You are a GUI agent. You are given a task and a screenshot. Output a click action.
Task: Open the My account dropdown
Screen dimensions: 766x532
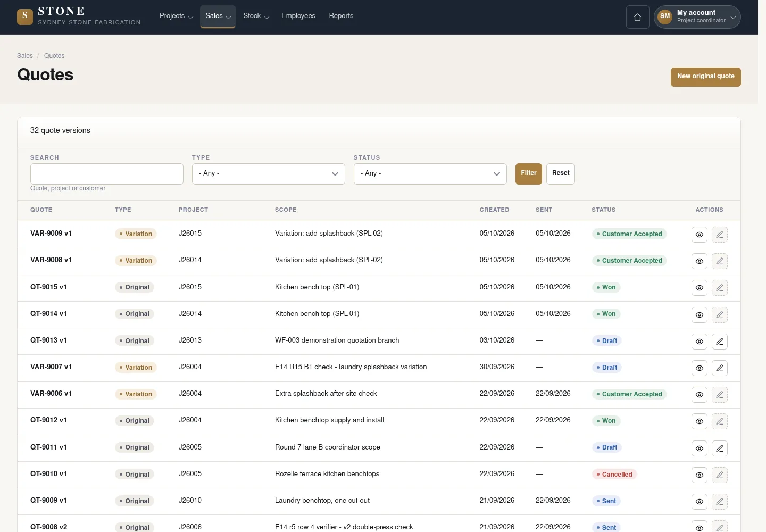coord(697,17)
